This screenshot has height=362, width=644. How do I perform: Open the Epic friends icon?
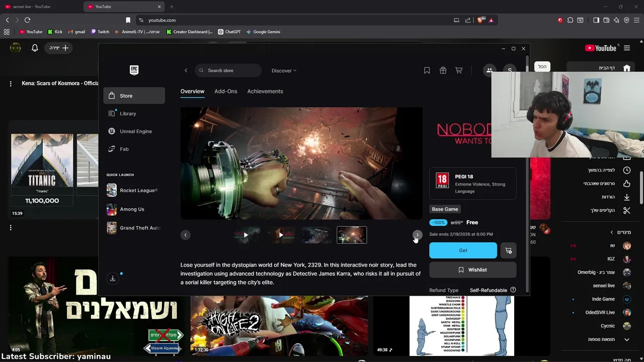pyautogui.click(x=489, y=70)
